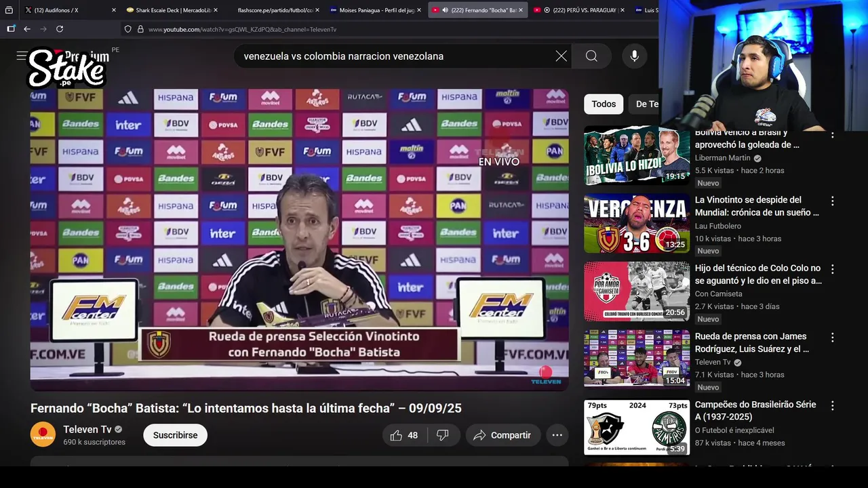Subscribe with the Suscribirse button
Viewport: 868px width, 488px height.
coord(175,435)
